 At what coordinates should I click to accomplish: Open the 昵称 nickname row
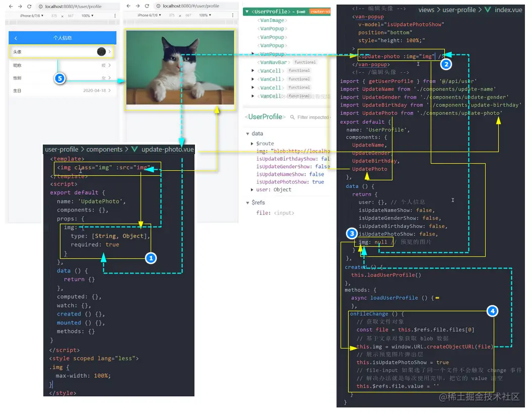coord(61,65)
